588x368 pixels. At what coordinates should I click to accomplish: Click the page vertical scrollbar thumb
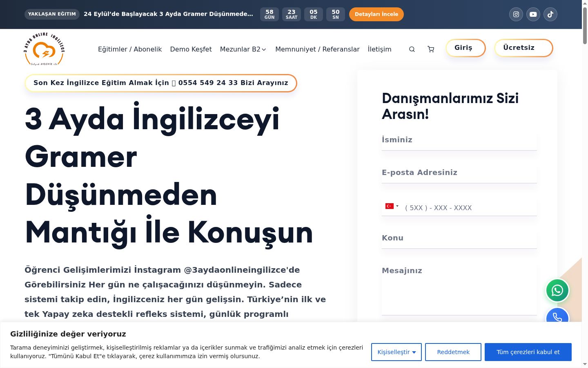click(585, 25)
